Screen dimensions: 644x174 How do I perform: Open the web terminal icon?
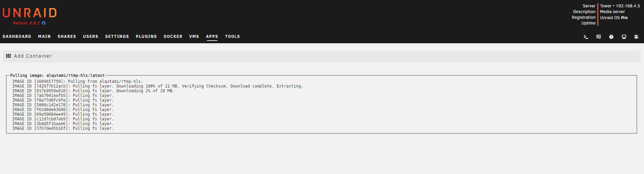(586, 37)
